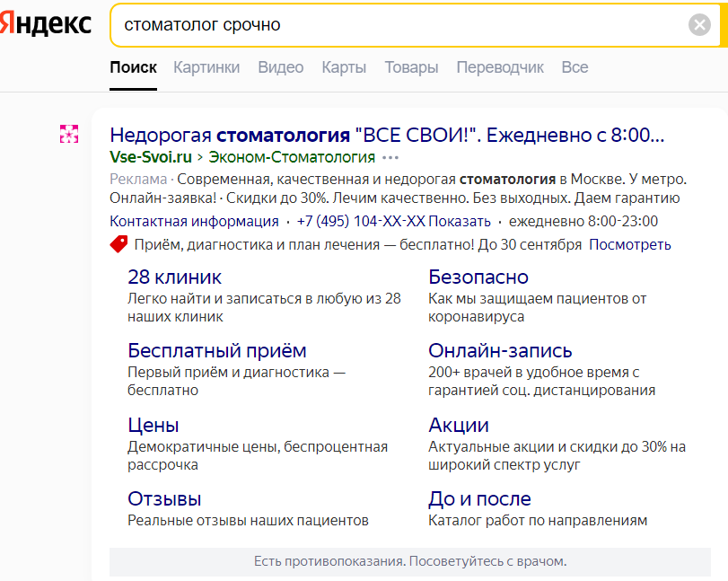
Task: Open the Все tab
Action: 575,67
